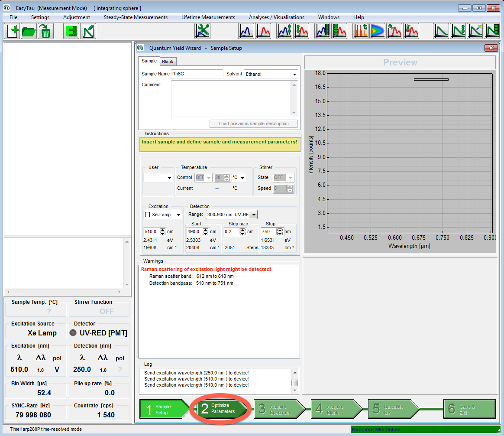Screen dimensions: 504x436
Task: Increase the excitation wavelength stepper up arrow
Action: click(x=163, y=230)
